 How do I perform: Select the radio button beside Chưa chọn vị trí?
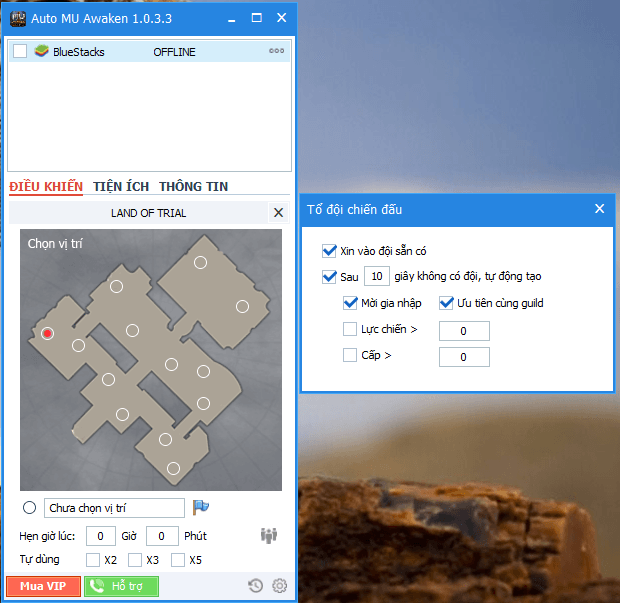point(29,508)
